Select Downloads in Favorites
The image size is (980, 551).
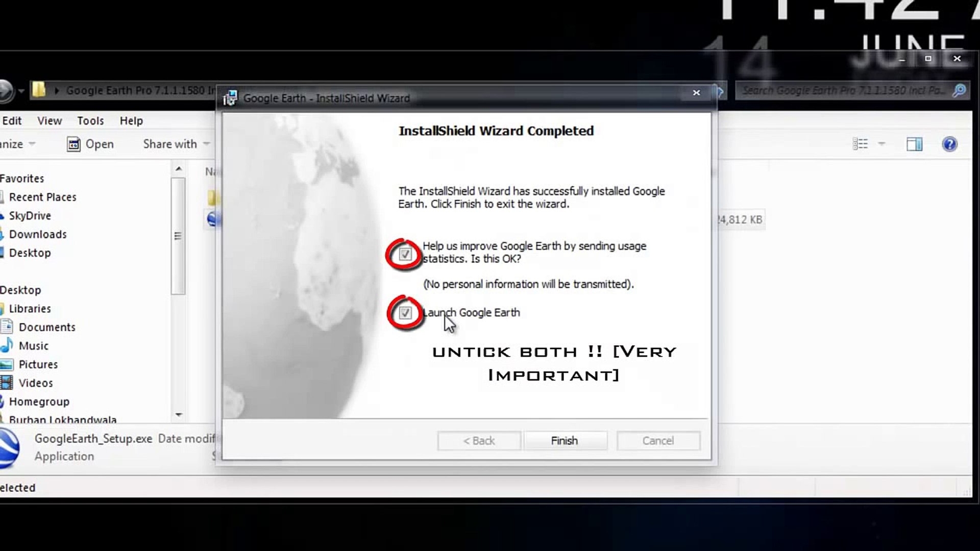click(38, 235)
